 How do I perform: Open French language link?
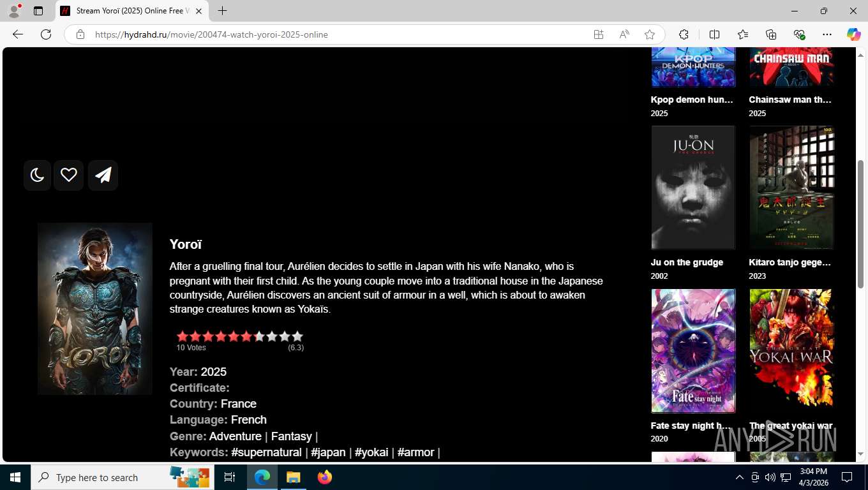[x=249, y=420]
